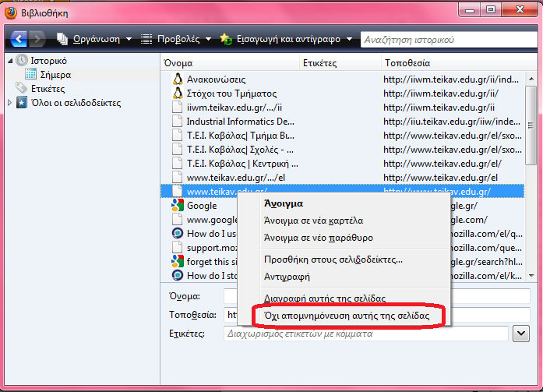Click the Ετικέτες tags input field
The width and height of the screenshot is (543, 392).
[x=366, y=334]
